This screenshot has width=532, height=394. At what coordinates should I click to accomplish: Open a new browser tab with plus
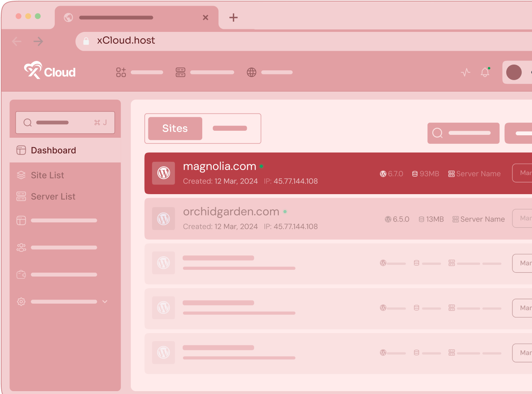pos(233,18)
